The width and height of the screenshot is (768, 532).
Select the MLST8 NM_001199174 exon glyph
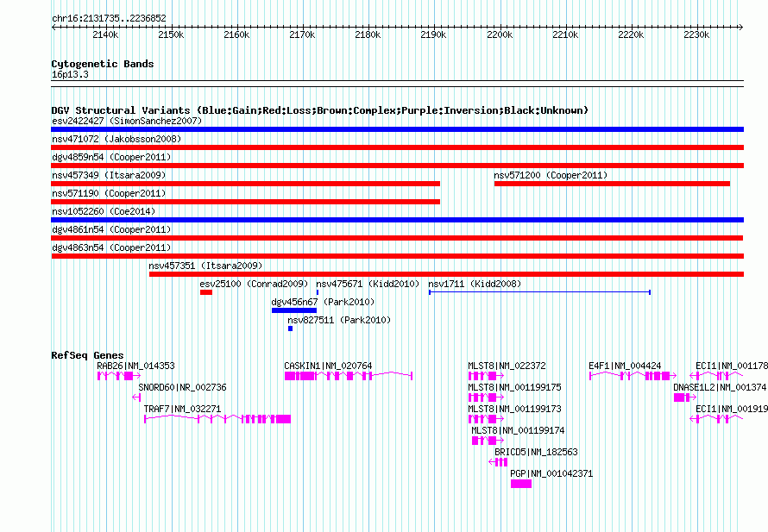[x=488, y=441]
